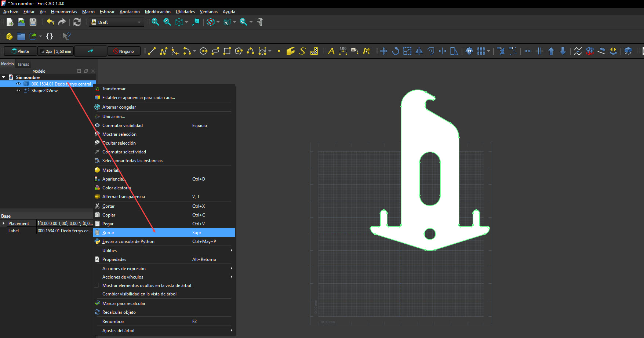The height and width of the screenshot is (338, 644).
Task: Select the Hatch tool
Action: [314, 51]
